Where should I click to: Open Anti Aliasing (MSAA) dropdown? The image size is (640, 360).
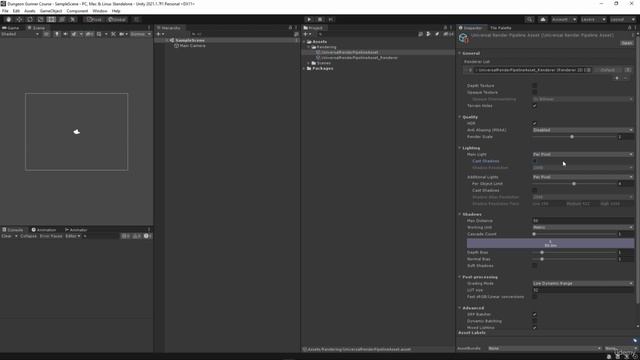coord(583,130)
